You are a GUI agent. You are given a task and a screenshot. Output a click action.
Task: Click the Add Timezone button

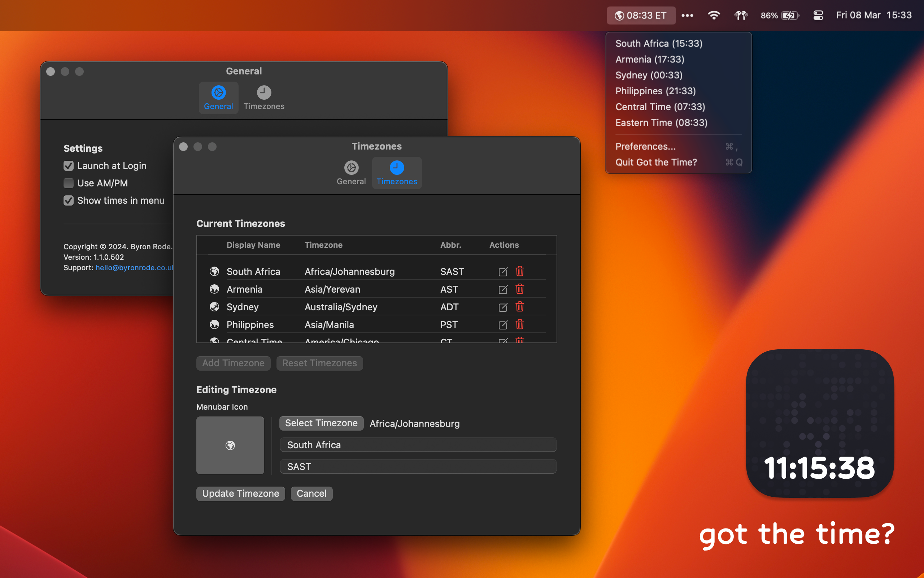point(233,363)
